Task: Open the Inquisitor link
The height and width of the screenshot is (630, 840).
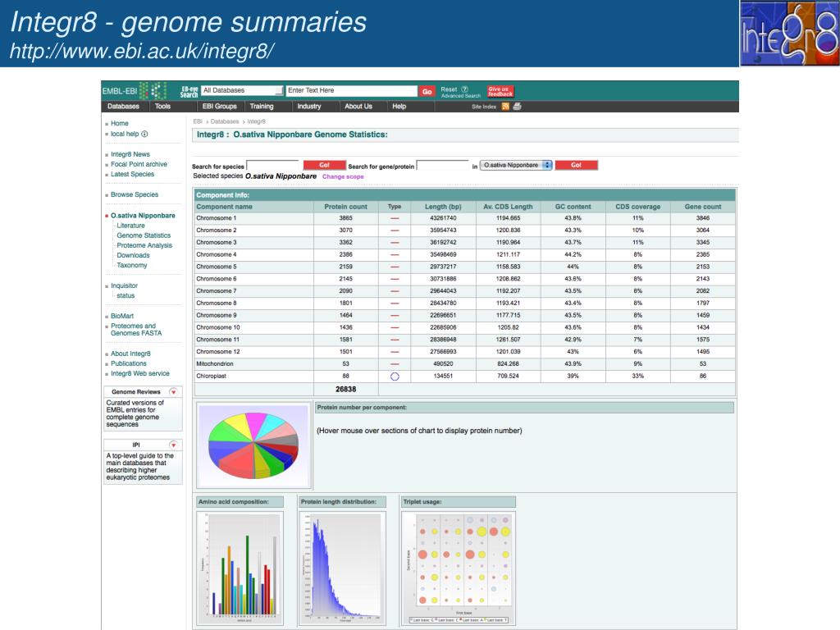Action: [125, 286]
